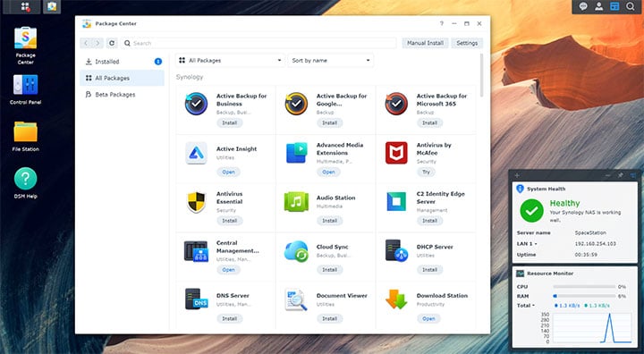Click Active Backup for Google icon

296,104
